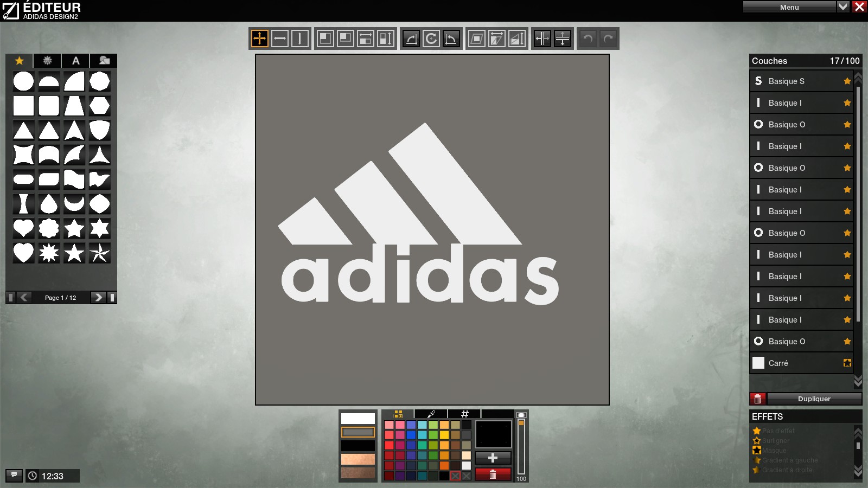This screenshot has width=868, height=488.
Task: Add a custom color with the plus button
Action: (493, 458)
